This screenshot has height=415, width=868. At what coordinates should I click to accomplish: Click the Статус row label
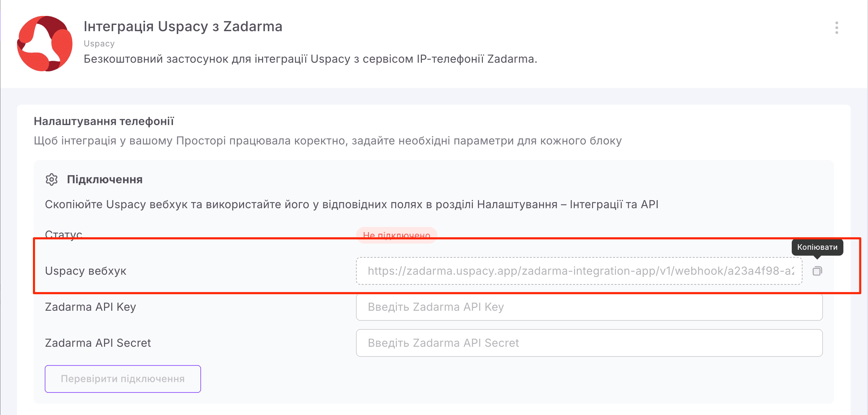pyautogui.click(x=63, y=234)
